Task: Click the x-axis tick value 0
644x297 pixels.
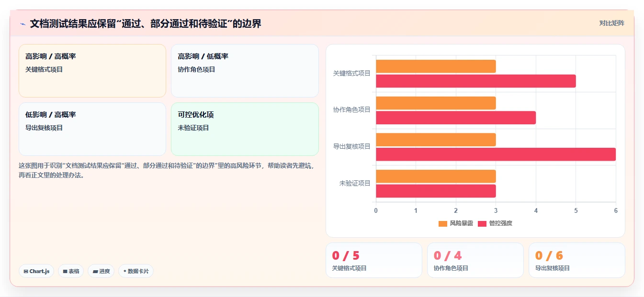Action: 376,210
